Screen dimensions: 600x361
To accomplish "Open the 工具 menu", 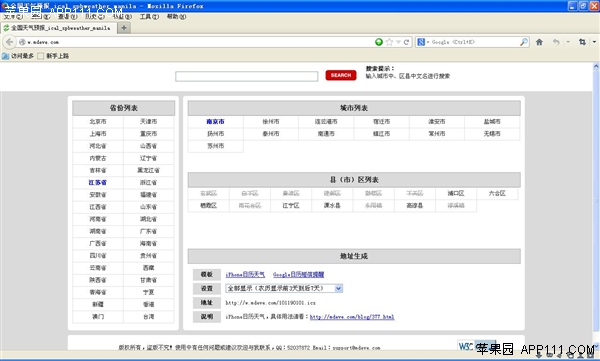I will 149,16.
